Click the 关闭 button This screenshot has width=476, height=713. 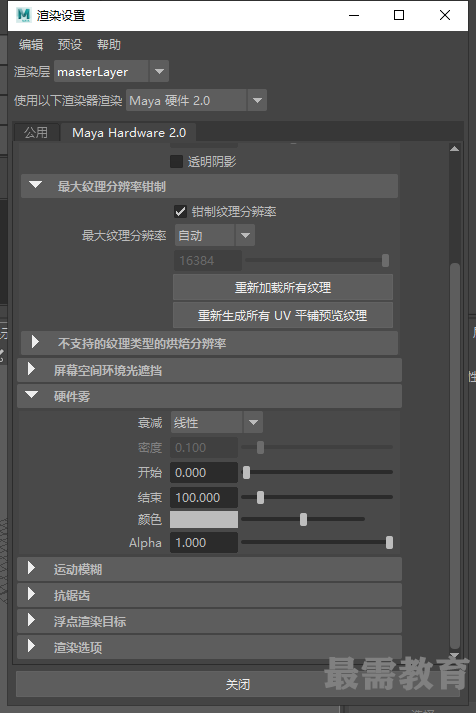pyautogui.click(x=238, y=684)
